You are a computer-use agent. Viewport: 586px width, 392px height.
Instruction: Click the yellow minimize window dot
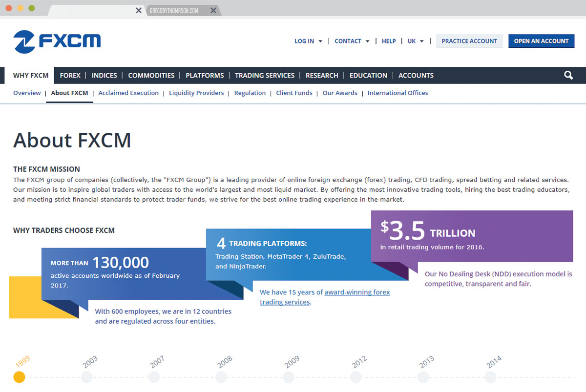(x=20, y=8)
